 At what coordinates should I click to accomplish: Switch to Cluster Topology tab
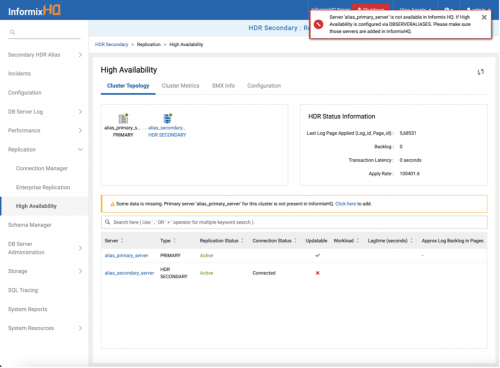[128, 86]
